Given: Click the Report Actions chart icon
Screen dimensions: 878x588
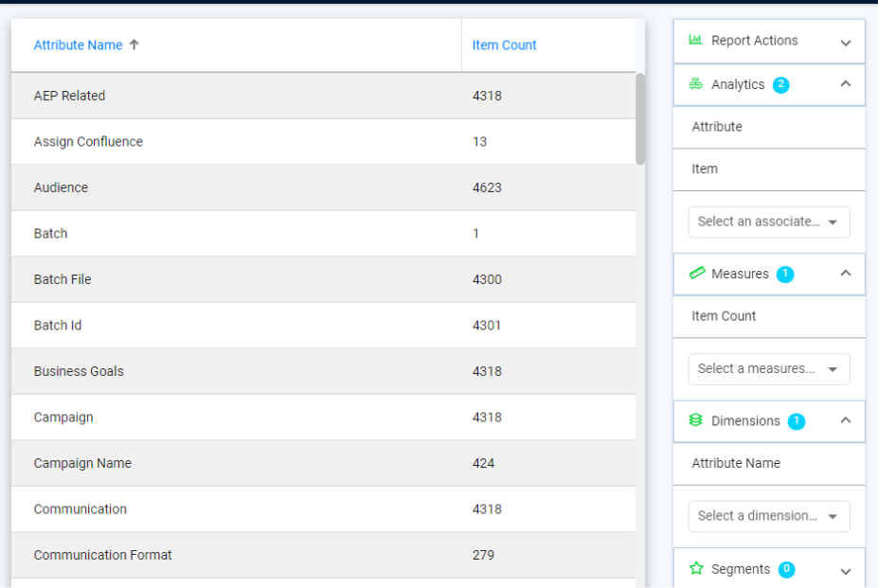Looking at the screenshot, I should click(695, 41).
